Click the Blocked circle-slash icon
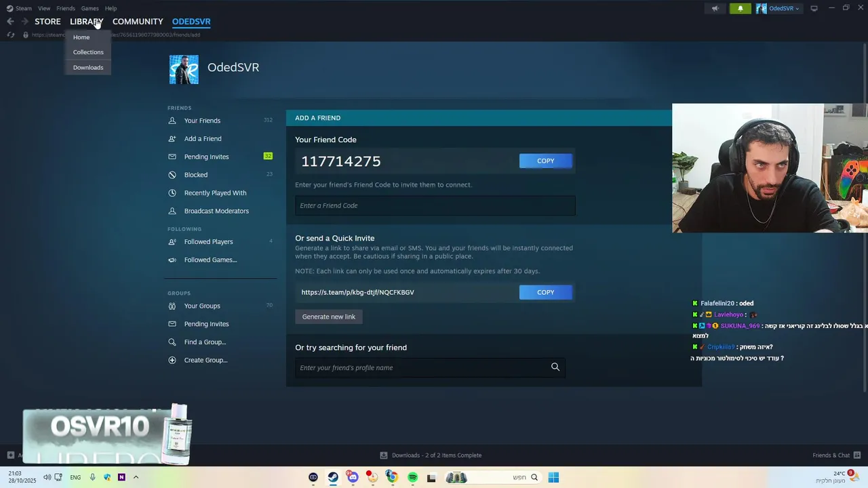 point(172,175)
